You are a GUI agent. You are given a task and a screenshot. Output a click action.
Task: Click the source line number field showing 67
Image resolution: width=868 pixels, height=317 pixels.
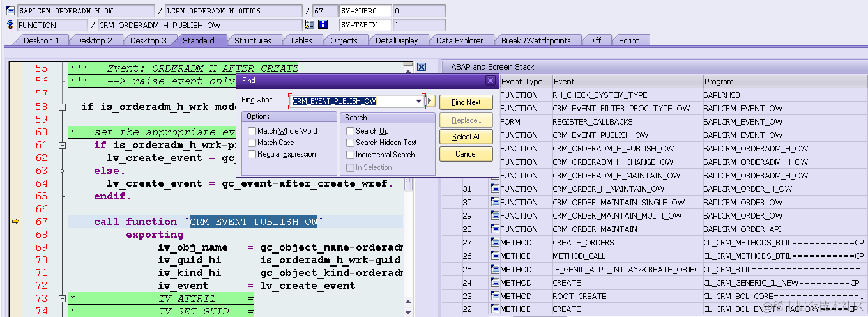326,11
